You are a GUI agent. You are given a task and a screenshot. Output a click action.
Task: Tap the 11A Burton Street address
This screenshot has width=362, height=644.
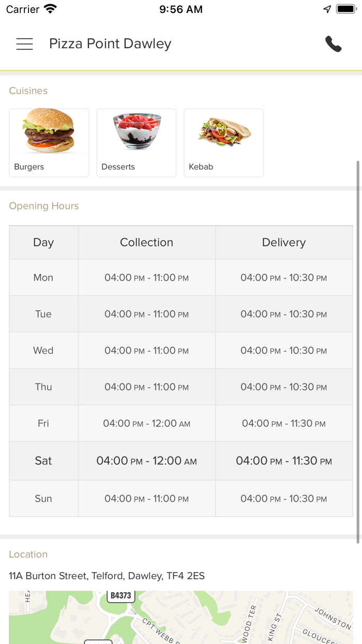(x=107, y=576)
